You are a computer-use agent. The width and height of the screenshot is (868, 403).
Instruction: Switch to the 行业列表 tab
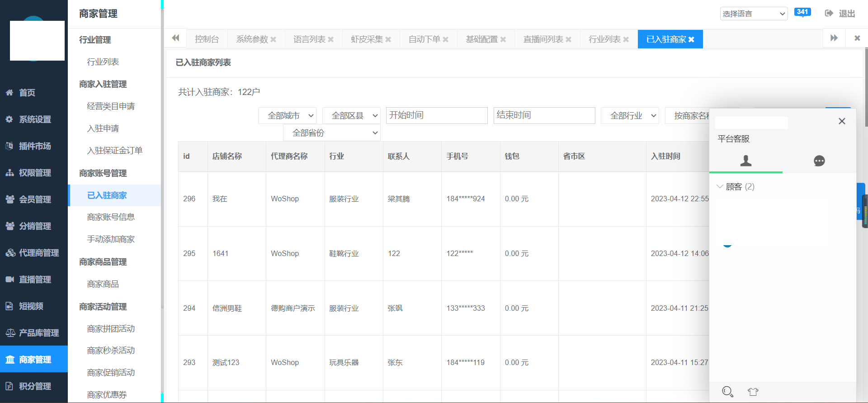click(x=604, y=39)
